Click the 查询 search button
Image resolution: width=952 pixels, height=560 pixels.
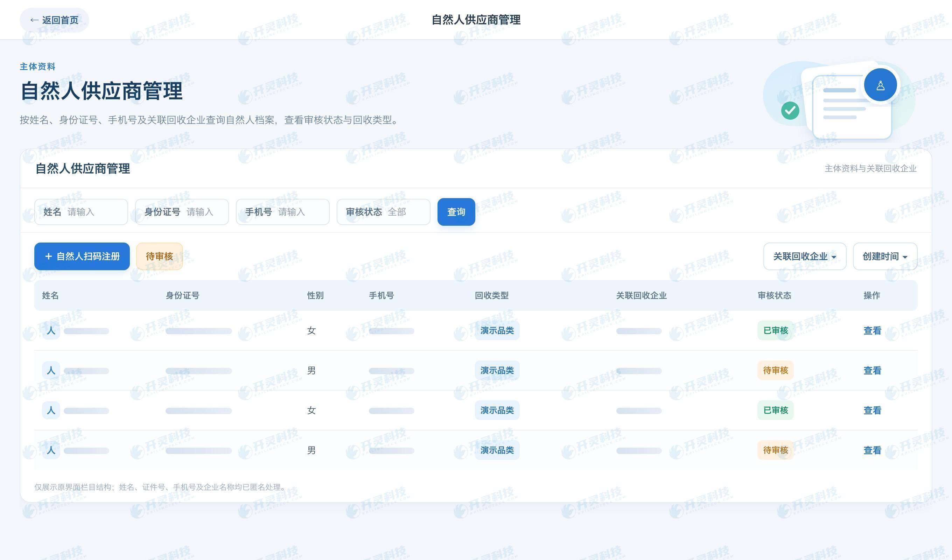coord(456,212)
